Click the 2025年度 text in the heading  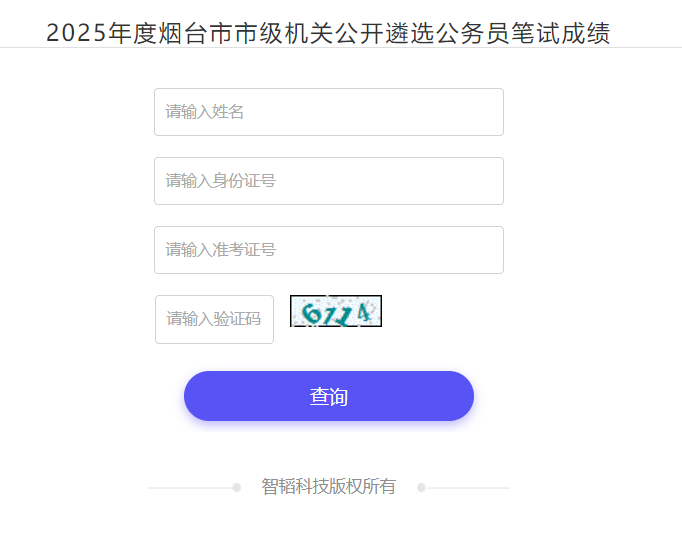click(101, 33)
